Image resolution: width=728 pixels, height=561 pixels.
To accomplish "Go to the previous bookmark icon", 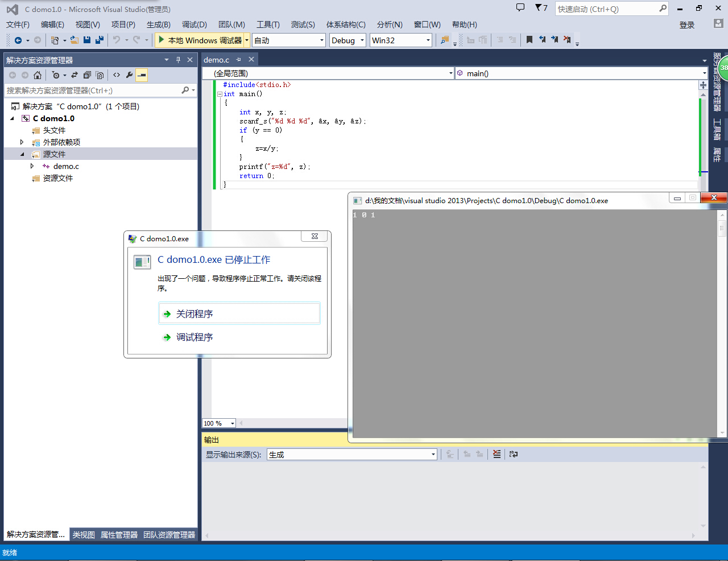I will point(542,40).
